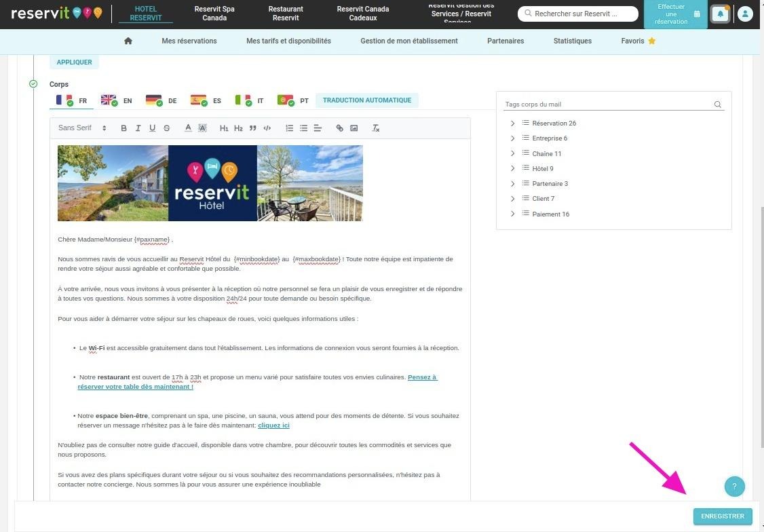Select the DE language tab

(161, 100)
